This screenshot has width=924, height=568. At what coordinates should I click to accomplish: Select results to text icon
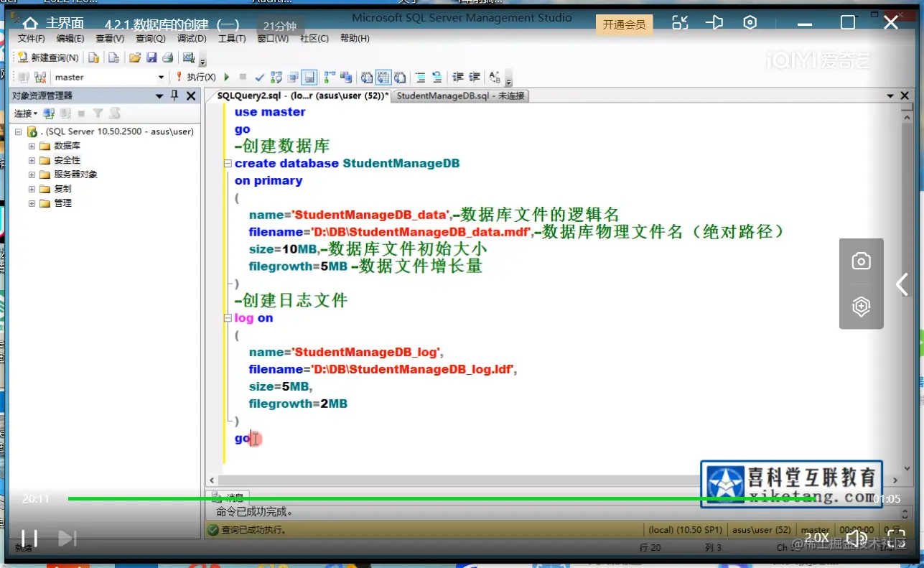(x=367, y=77)
